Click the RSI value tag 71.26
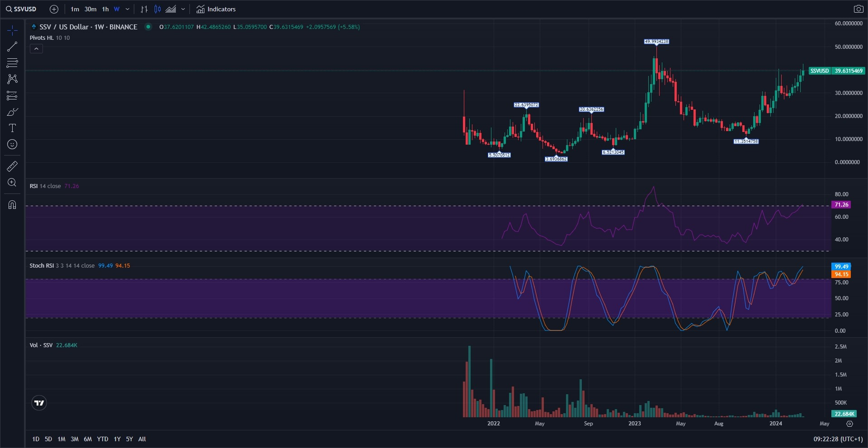Image resolution: width=868 pixels, height=448 pixels. pyautogui.click(x=841, y=205)
